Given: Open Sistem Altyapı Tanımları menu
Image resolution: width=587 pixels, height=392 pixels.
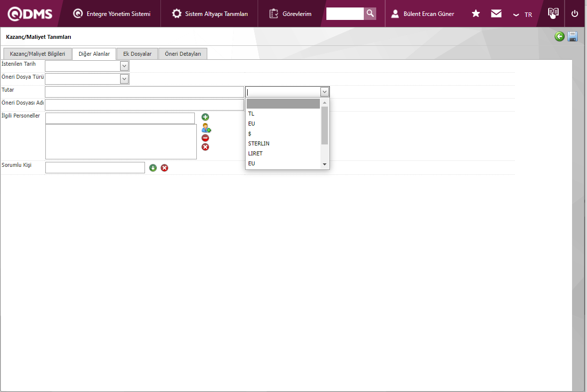Looking at the screenshot, I should tap(210, 14).
